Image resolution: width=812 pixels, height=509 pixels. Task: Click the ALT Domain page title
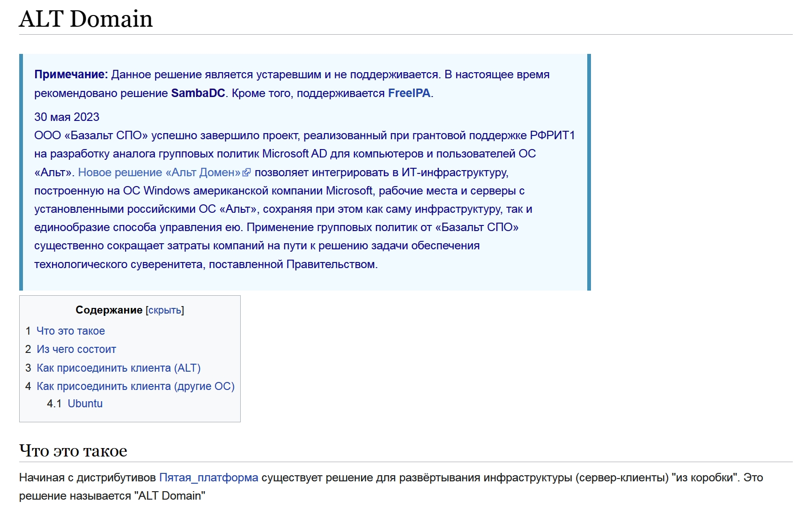(86, 19)
